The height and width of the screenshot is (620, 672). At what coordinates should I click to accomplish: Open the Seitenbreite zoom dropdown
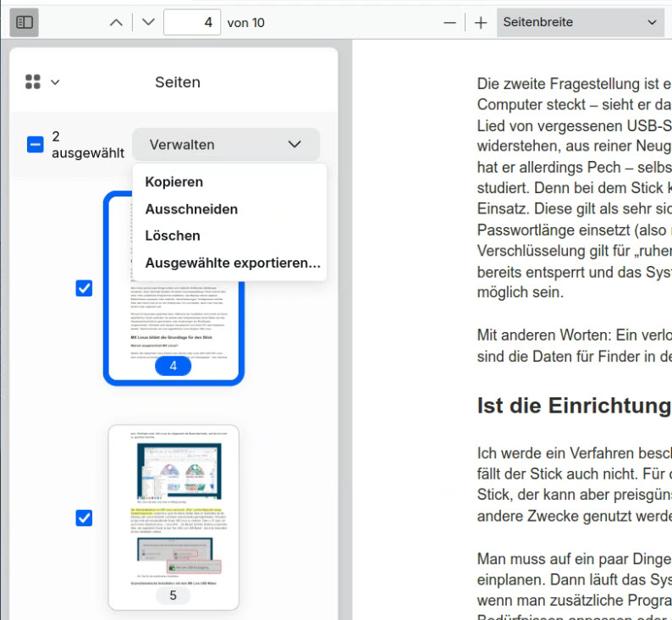(580, 23)
